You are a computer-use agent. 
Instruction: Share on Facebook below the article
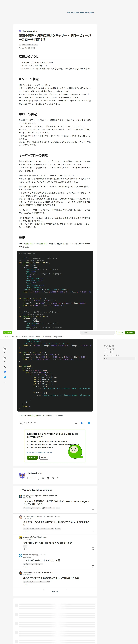82,423
